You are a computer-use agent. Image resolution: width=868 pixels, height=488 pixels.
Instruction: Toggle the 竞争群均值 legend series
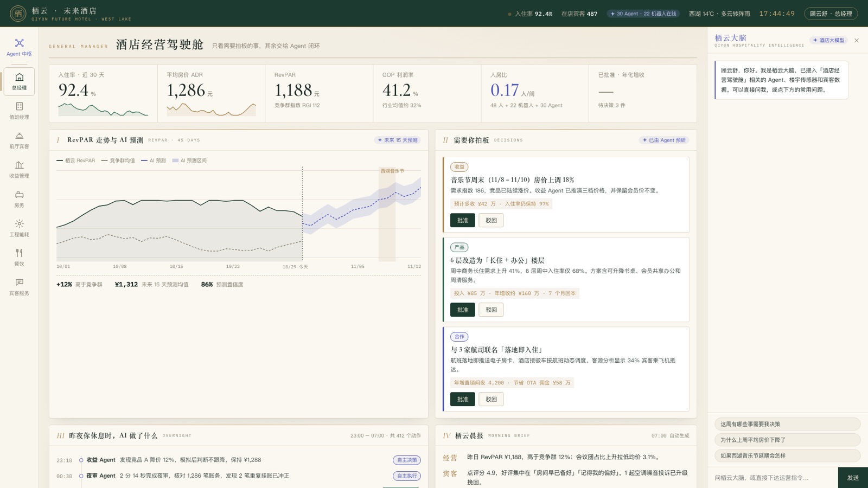click(118, 160)
